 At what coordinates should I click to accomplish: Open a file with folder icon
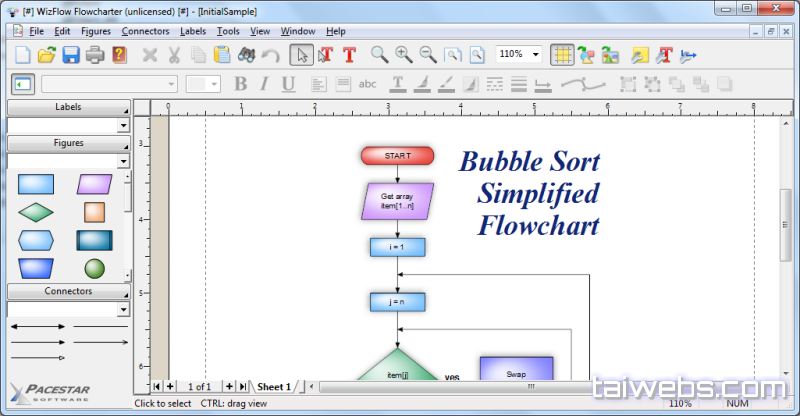point(47,54)
